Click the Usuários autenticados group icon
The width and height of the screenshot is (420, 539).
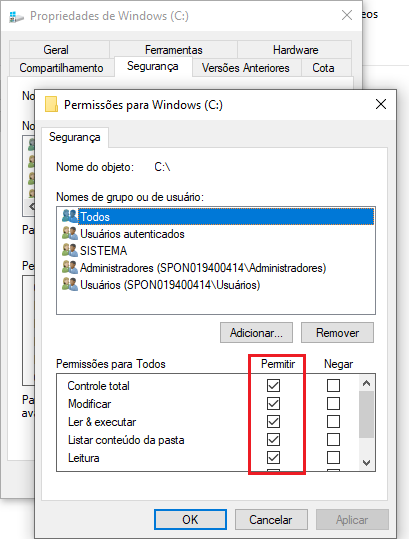point(70,233)
